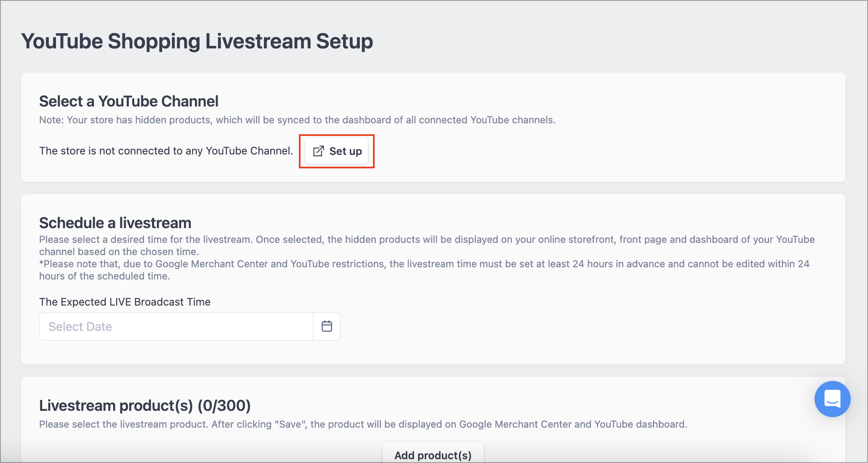Open the calendar date picker icon
Screen dimensions: 868x463
pyautogui.click(x=327, y=326)
